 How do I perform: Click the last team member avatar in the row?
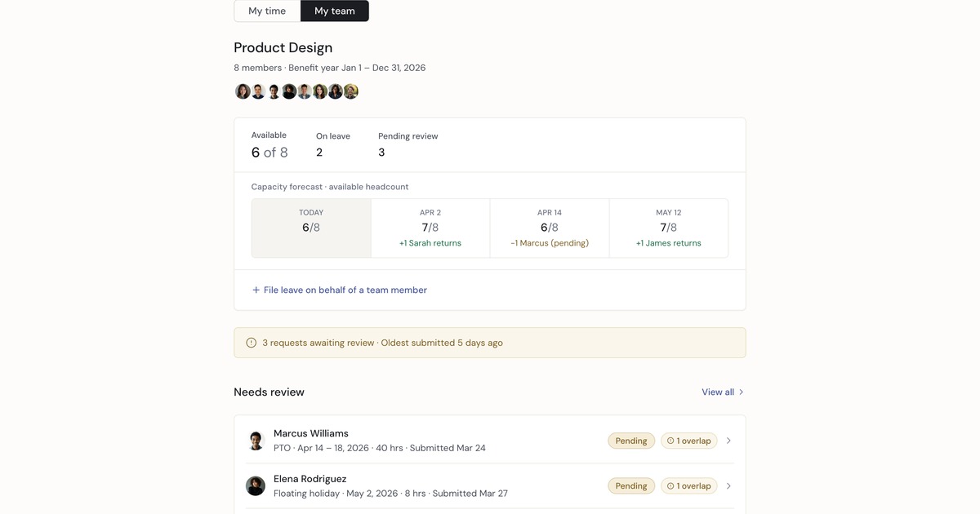pyautogui.click(x=351, y=91)
